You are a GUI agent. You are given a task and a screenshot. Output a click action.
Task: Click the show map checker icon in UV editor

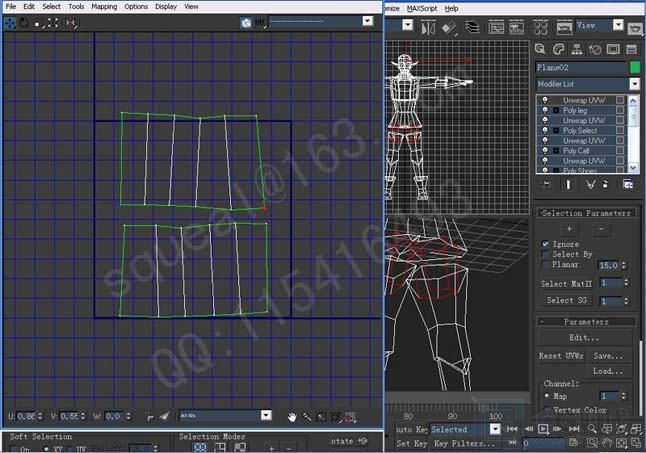tap(246, 23)
